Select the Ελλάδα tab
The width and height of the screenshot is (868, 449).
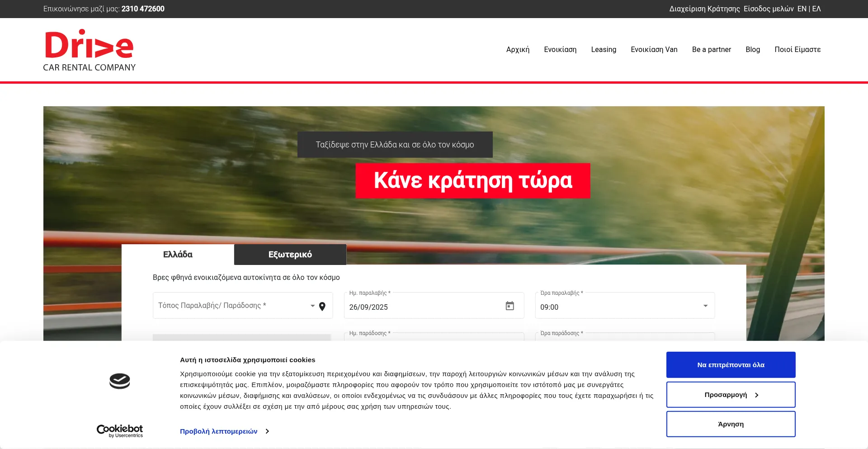[x=178, y=255]
